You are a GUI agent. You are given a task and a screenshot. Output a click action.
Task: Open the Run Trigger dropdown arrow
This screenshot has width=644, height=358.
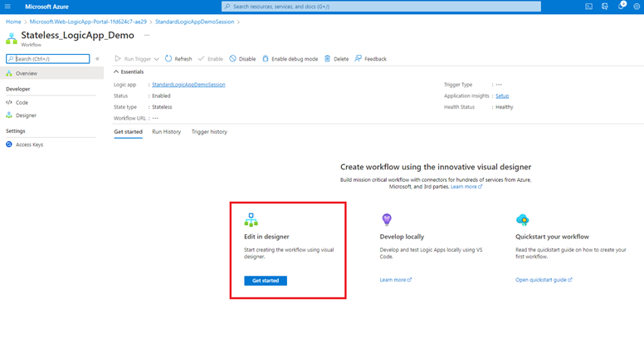point(157,59)
